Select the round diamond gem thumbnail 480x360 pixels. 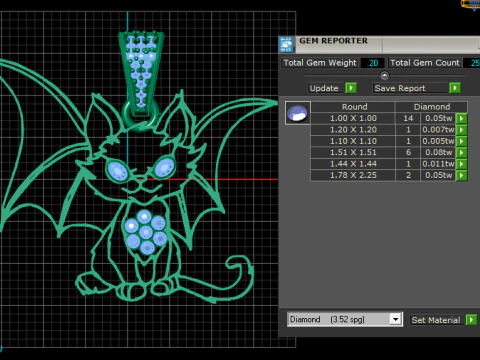(298, 113)
